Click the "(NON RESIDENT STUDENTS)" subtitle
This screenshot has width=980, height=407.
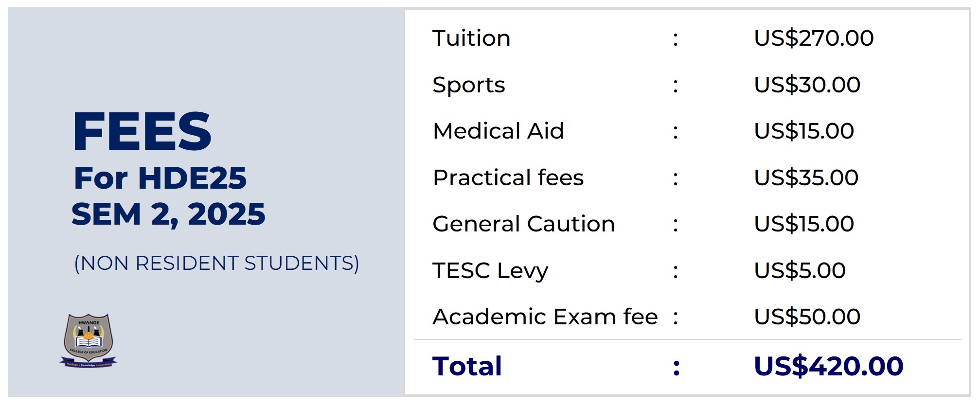[x=216, y=264]
